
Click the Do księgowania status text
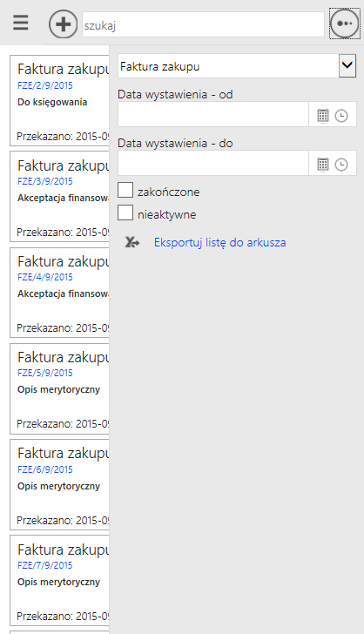52,102
